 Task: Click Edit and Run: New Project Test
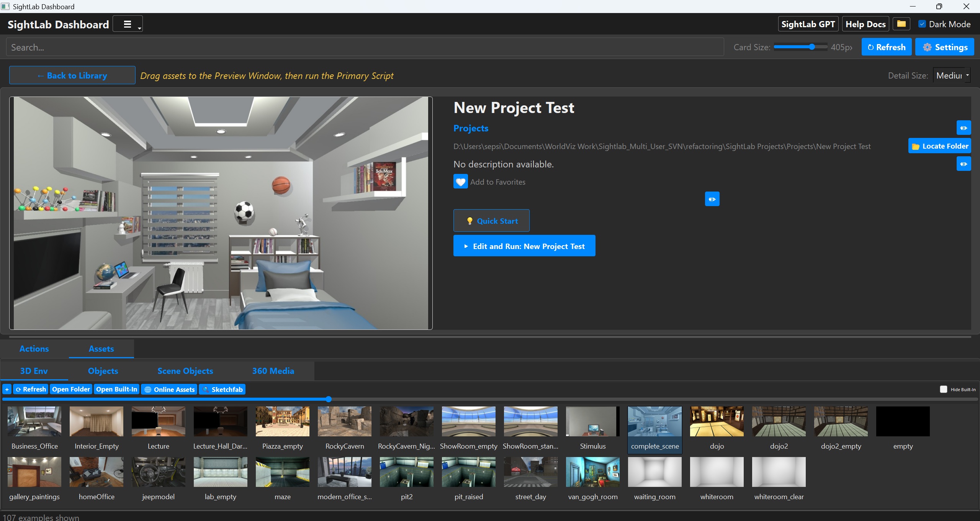point(524,246)
